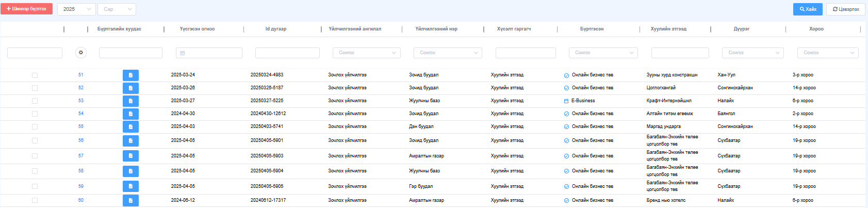Open registration sheet file icon for row 60
Image resolution: width=868 pixels, height=208 pixels.
[x=130, y=200]
